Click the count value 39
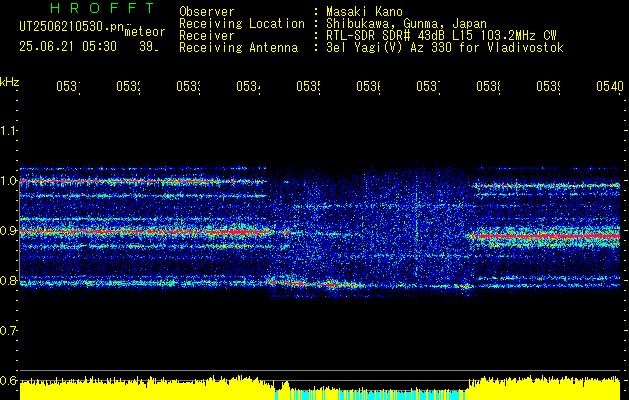The width and height of the screenshot is (629, 400). coord(147,47)
